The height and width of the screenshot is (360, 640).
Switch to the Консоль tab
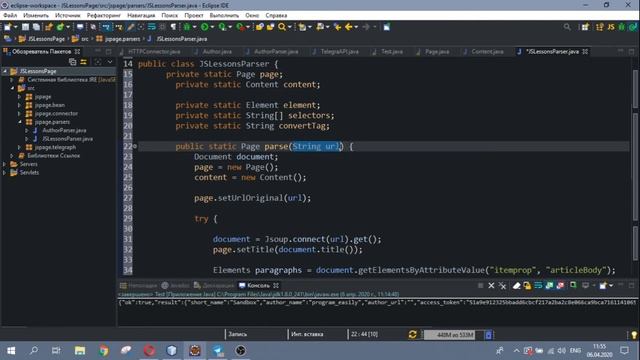click(258, 286)
